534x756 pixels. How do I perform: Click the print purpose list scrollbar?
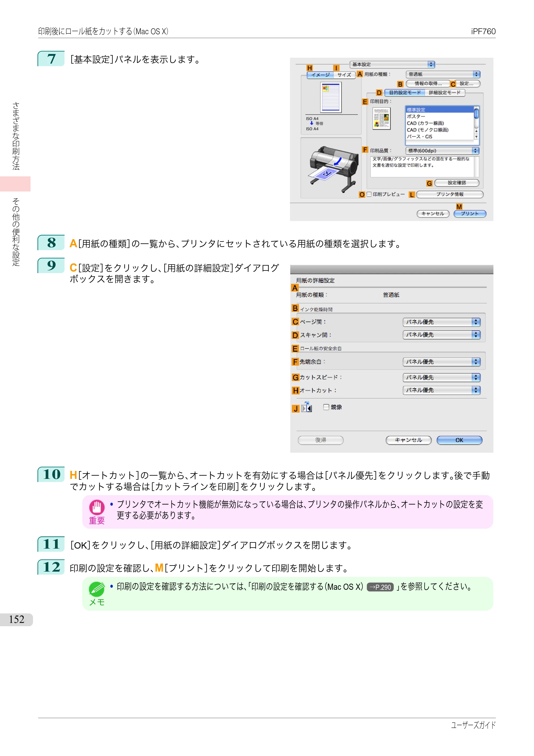476,114
